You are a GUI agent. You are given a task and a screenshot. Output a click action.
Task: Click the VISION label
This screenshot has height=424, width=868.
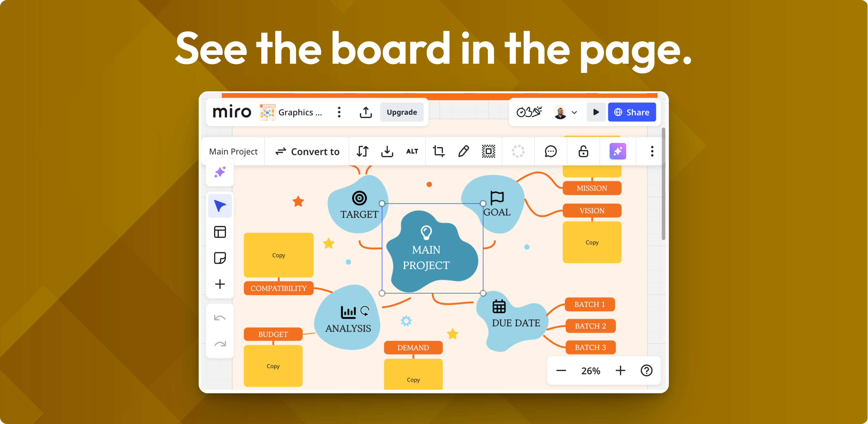(592, 211)
